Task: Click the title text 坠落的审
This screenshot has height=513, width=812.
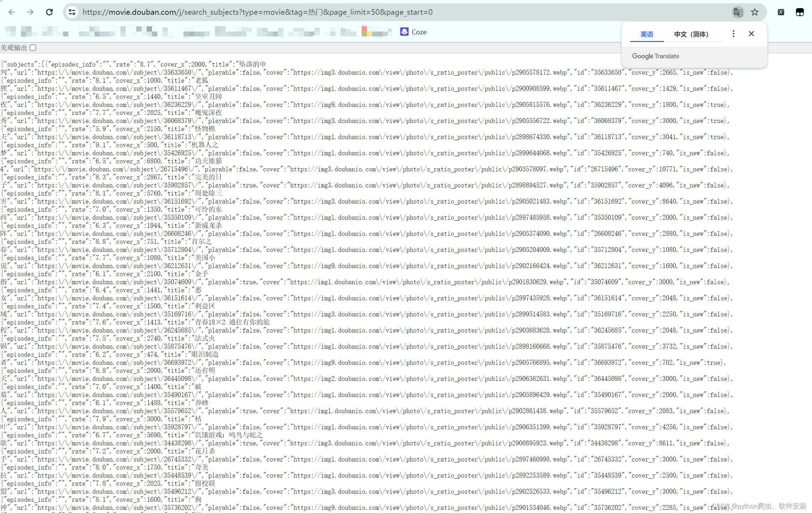Action: pos(253,64)
